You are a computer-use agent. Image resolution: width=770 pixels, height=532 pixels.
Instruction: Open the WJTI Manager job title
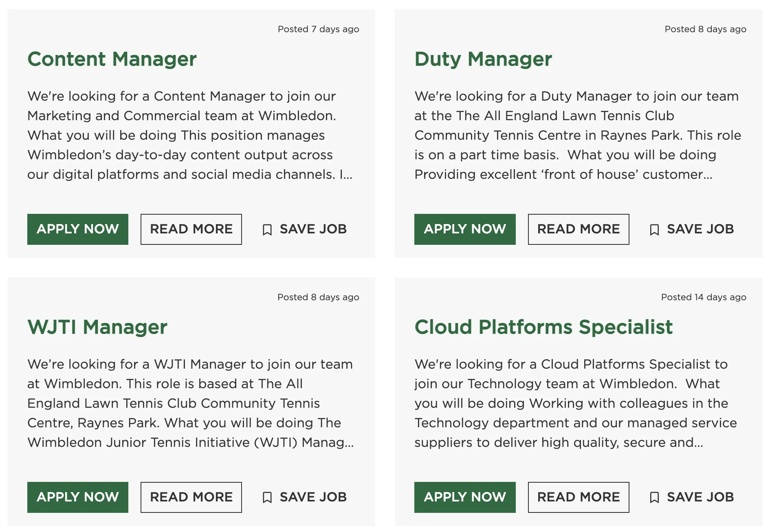97,327
